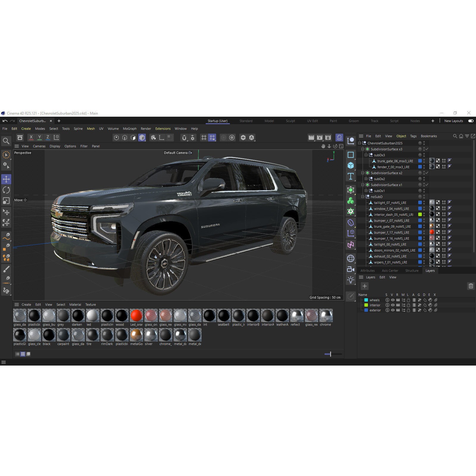Open the Floor/Environment globe icon
Screen dimensions: 476x476
pyautogui.click(x=351, y=258)
